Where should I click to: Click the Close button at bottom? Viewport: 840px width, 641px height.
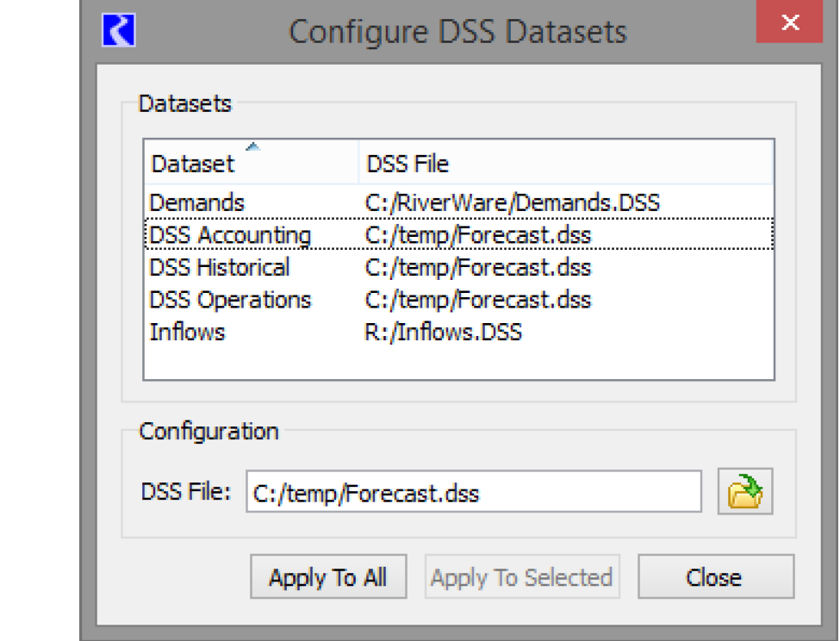click(x=714, y=577)
